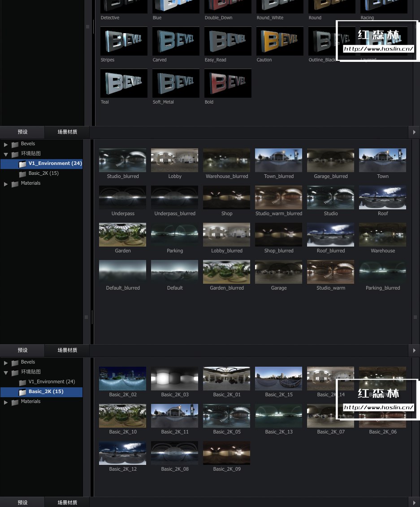The height and width of the screenshot is (507, 420).
Task: Click the highlighted Basic_2K (15) folder
Action: (x=46, y=392)
